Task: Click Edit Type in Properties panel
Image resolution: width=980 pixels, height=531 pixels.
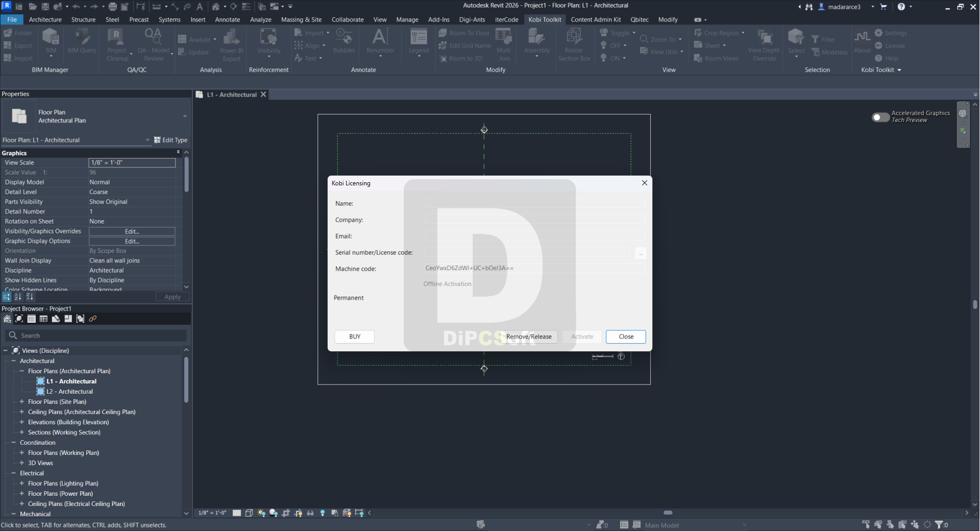Action: click(x=171, y=140)
